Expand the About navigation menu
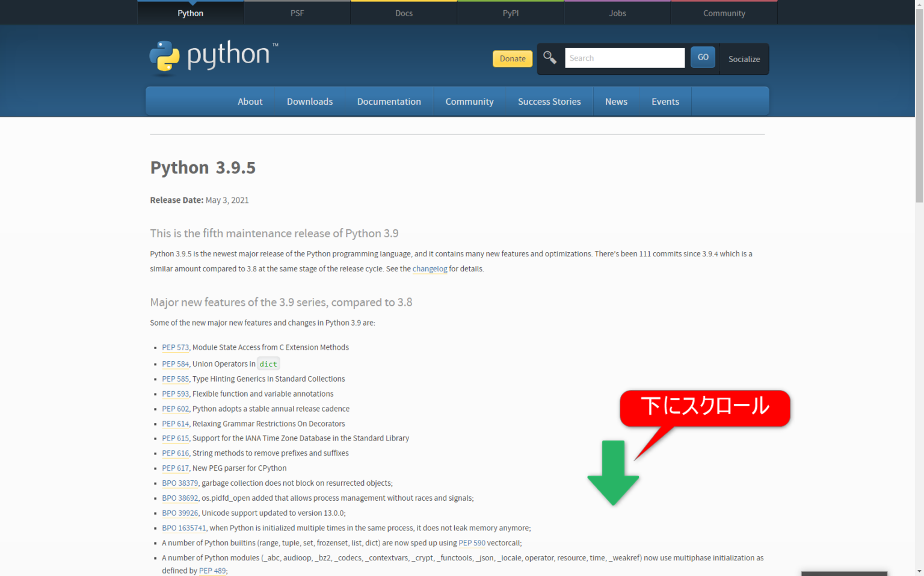The image size is (924, 576). [x=250, y=101]
